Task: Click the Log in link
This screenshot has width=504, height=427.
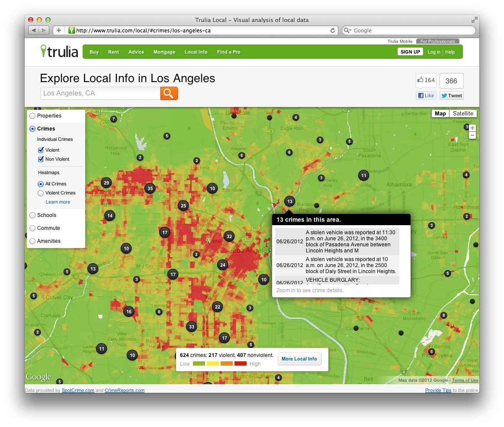Action: coord(434,52)
